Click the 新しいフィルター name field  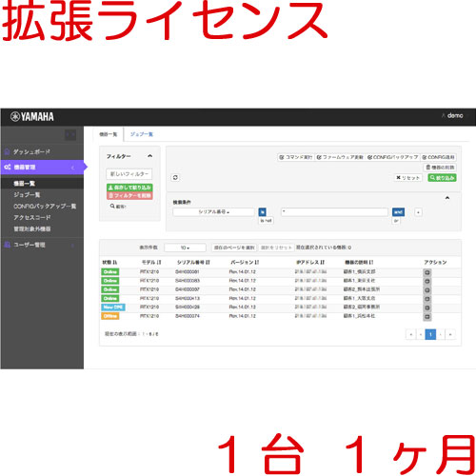click(x=129, y=174)
